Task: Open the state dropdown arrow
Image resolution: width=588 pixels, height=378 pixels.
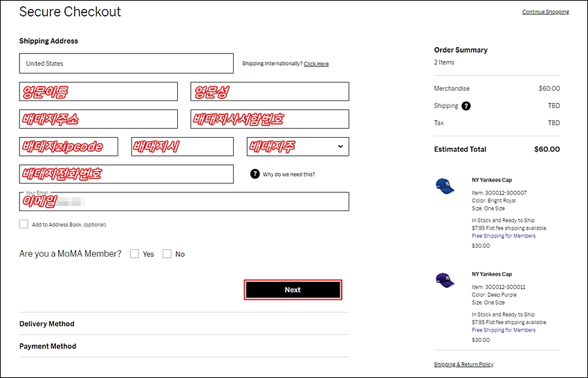Action: click(x=340, y=146)
